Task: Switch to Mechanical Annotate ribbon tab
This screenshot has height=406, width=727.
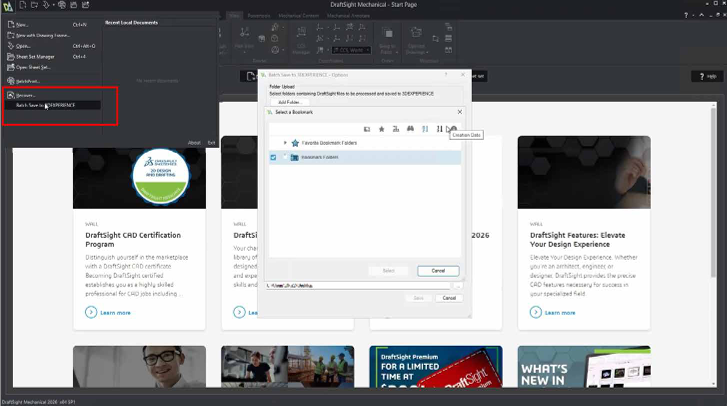Action: [348, 16]
